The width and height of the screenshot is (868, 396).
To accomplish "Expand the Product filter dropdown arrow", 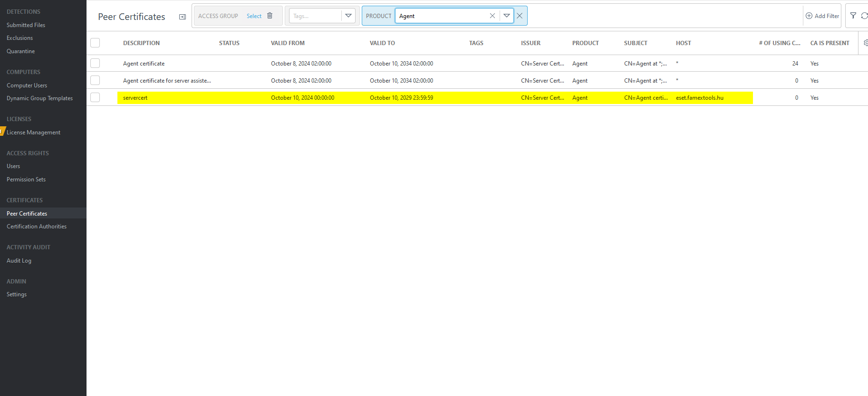I will pos(507,16).
